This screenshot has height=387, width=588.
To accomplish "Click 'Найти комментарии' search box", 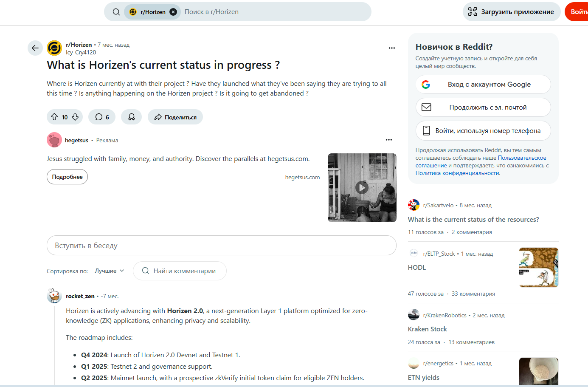I will [180, 271].
